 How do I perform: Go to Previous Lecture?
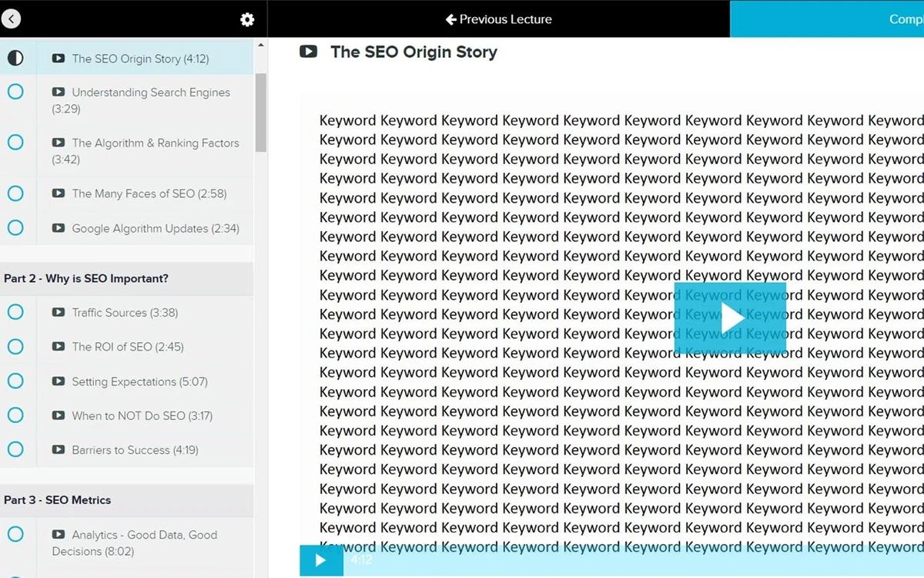click(499, 19)
